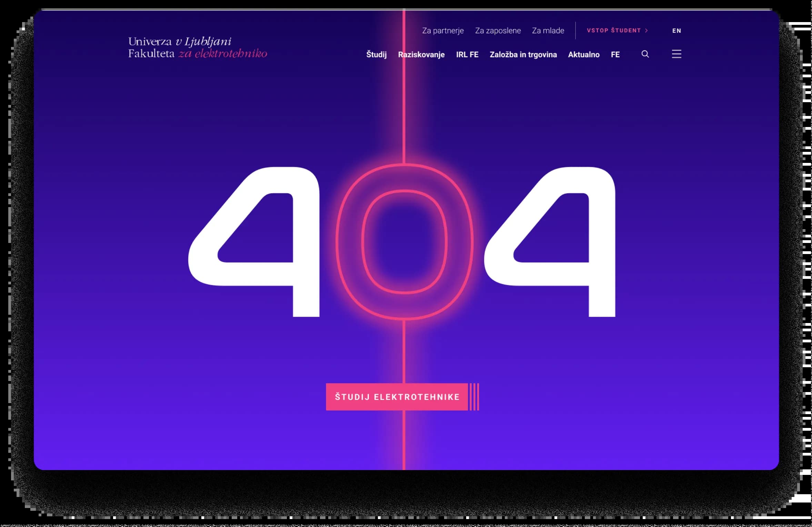Select IRL FE in navigation
The image size is (812, 527).
467,55
